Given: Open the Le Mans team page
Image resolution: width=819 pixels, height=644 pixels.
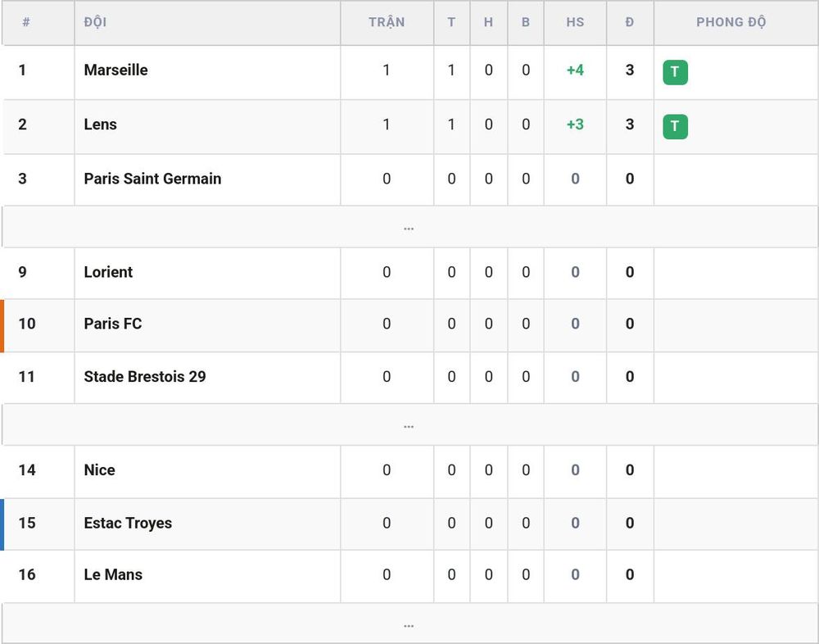Looking at the screenshot, I should (x=113, y=574).
